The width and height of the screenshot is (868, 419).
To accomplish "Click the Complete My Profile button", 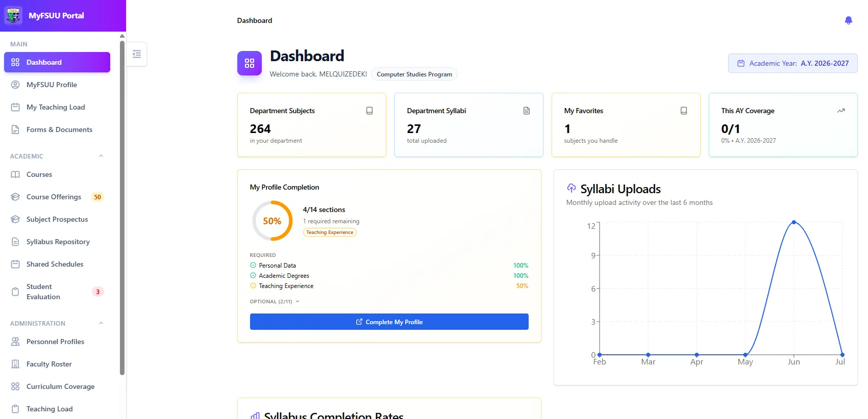I will 389,322.
